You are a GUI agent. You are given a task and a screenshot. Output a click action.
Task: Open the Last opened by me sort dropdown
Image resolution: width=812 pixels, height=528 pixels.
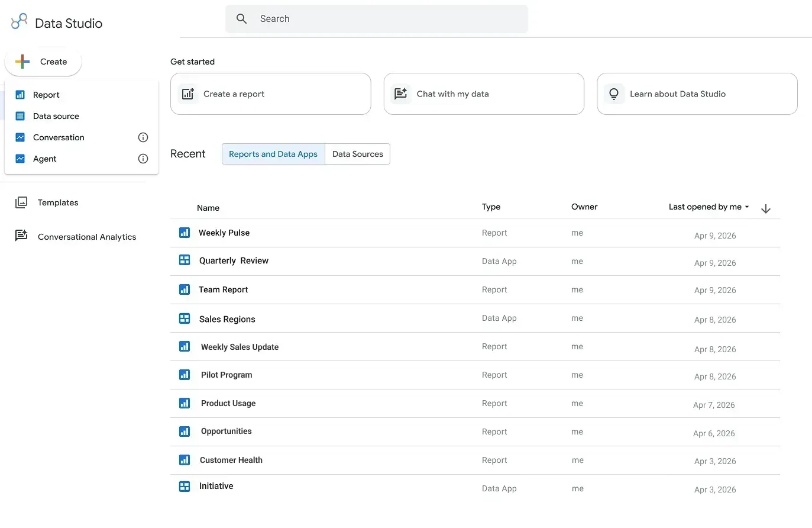[707, 207]
